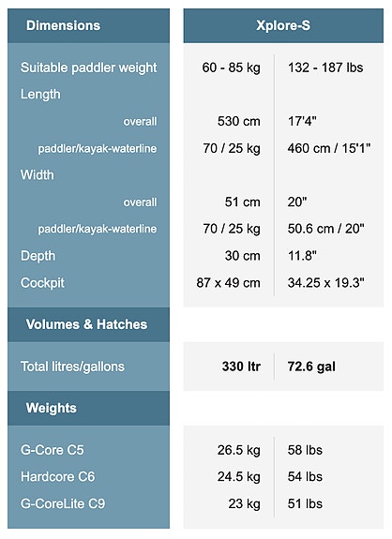
Task: Select the 87 x 49 cm cockpit size
Action: coord(228,283)
